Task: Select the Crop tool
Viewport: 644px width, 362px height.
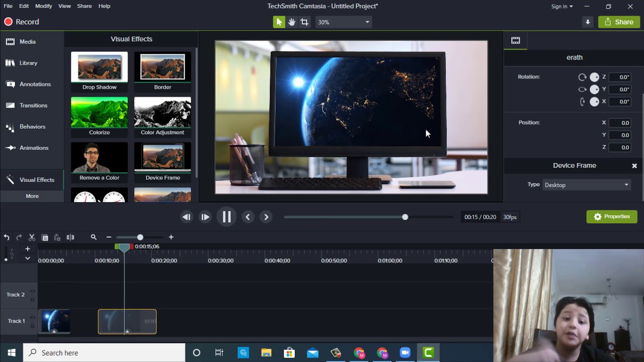Action: pyautogui.click(x=304, y=22)
